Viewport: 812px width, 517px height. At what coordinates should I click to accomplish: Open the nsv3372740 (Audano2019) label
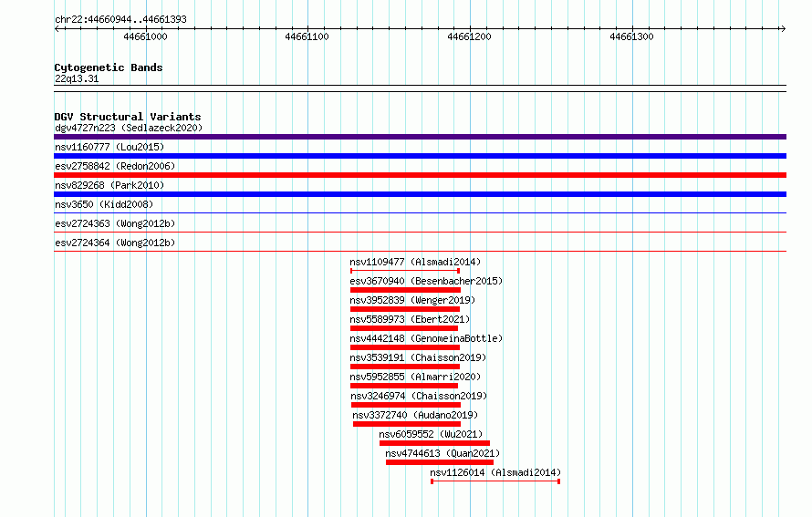pyautogui.click(x=415, y=415)
